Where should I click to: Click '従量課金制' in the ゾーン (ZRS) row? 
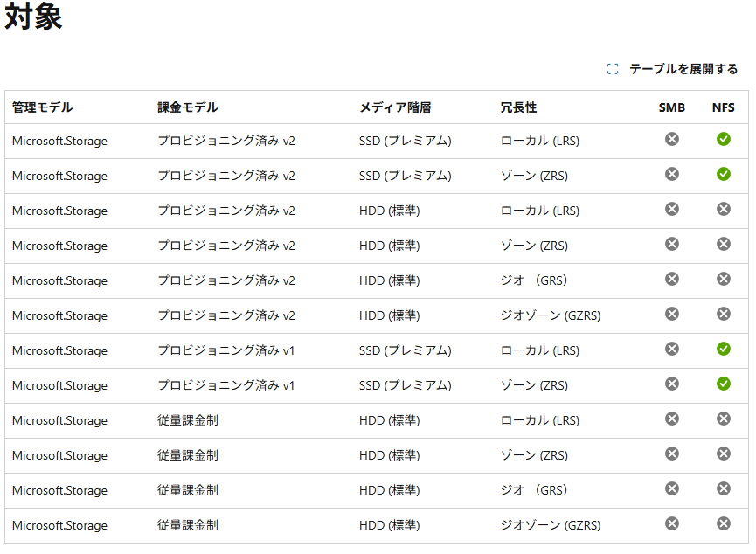tap(188, 455)
